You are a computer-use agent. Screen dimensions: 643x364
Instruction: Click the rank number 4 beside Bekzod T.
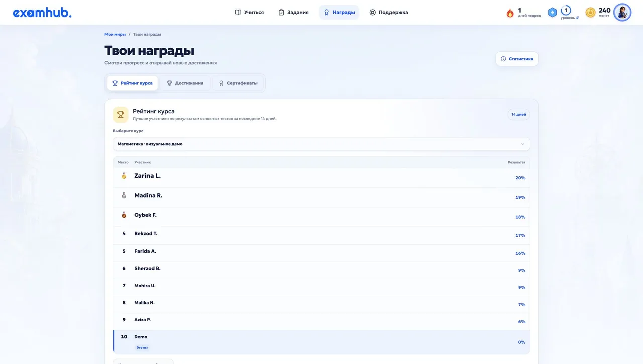point(124,233)
